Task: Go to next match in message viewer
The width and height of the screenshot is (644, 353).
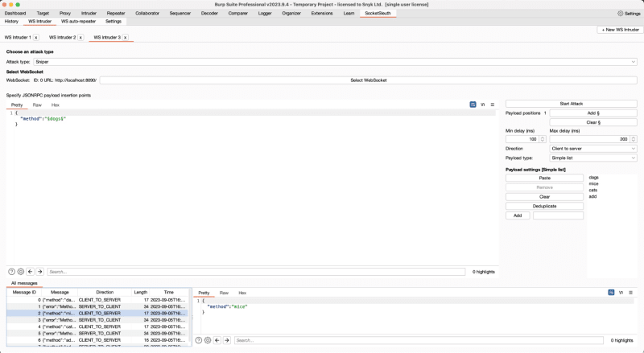Action: click(227, 340)
